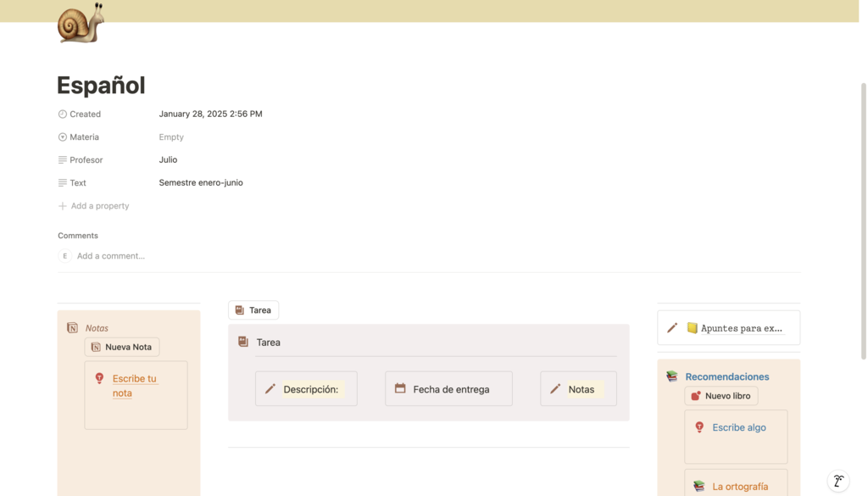Click the snail page icon
The width and height of the screenshot is (868, 496).
pos(81,22)
